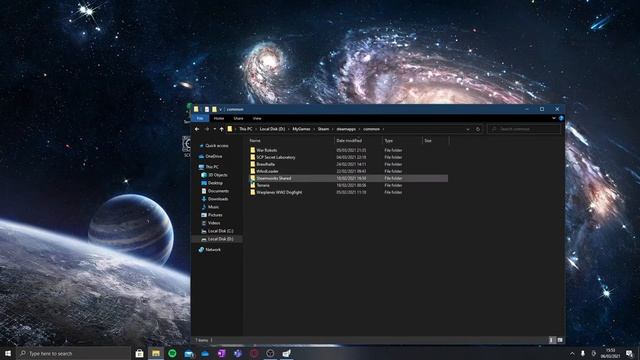640x360 pixels.
Task: Open the quick access toolbar customize dropdown
Action: coord(221,109)
